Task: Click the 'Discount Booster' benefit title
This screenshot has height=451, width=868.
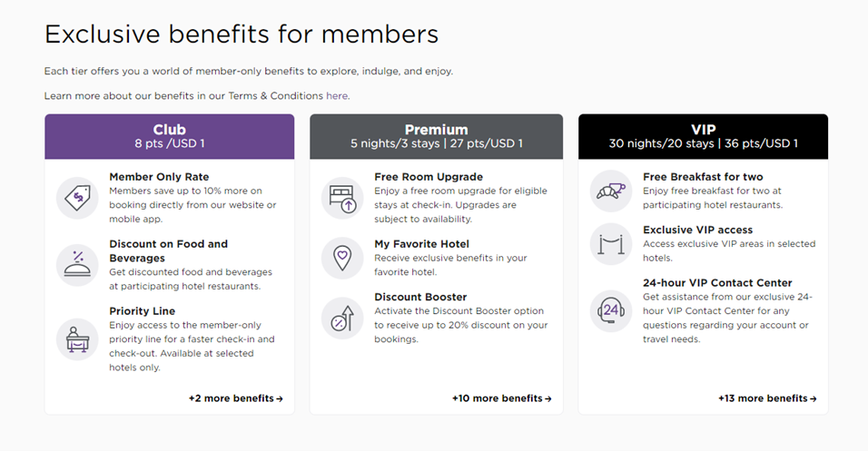Action: [x=420, y=297]
